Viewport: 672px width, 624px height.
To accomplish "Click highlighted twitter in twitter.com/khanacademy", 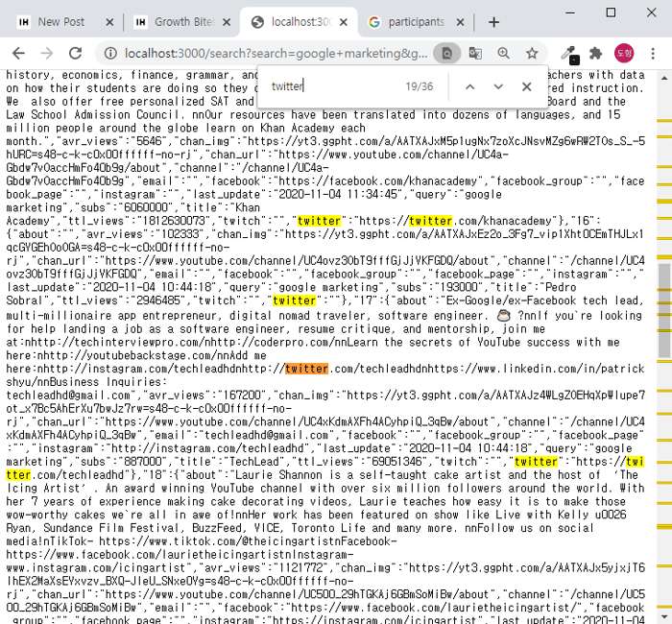I will point(430,221).
